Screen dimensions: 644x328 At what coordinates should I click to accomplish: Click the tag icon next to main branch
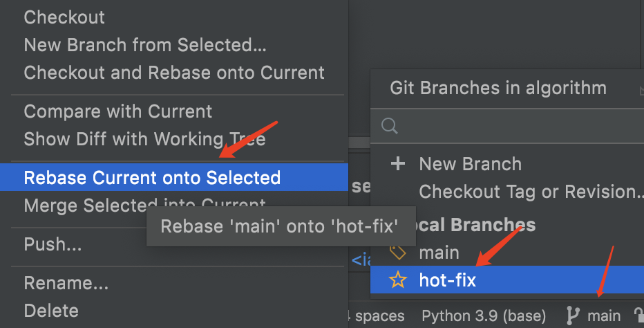click(398, 253)
